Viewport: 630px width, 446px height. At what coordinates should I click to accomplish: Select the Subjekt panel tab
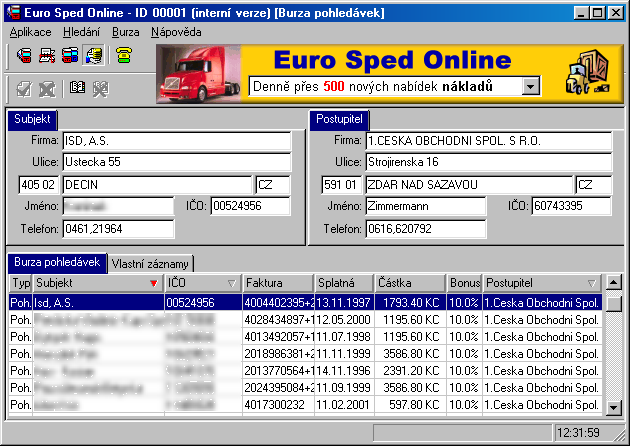(33, 119)
